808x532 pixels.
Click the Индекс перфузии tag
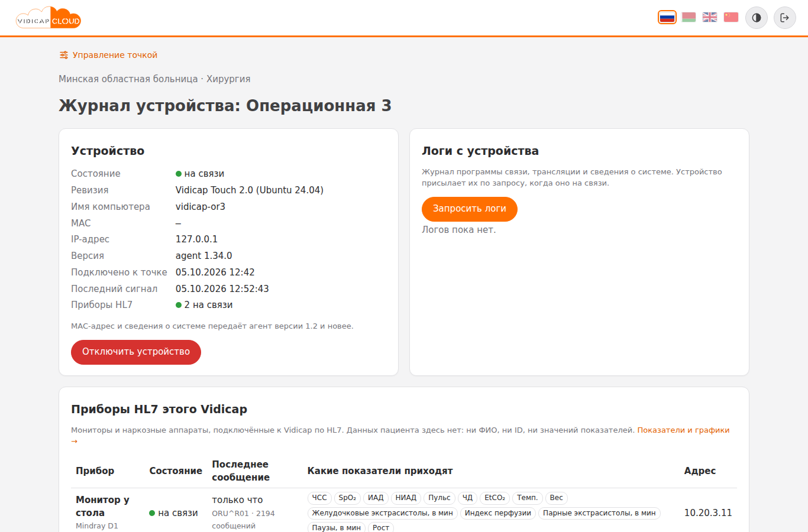(x=498, y=514)
